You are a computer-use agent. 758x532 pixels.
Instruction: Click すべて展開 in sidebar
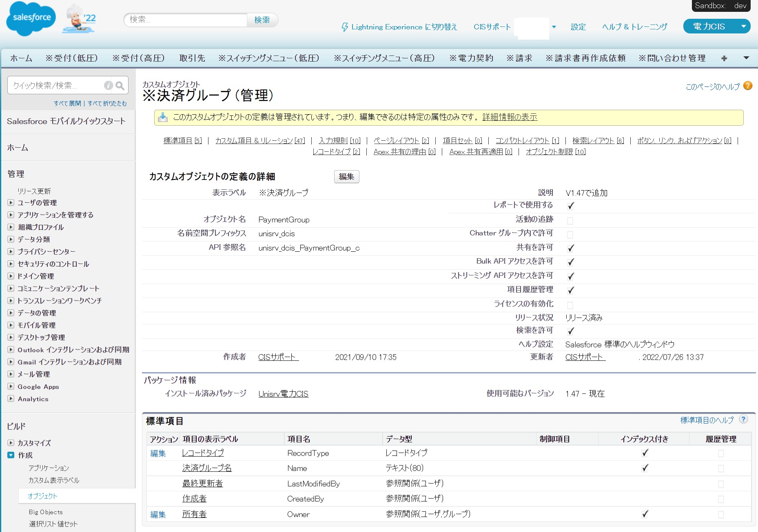click(x=67, y=104)
